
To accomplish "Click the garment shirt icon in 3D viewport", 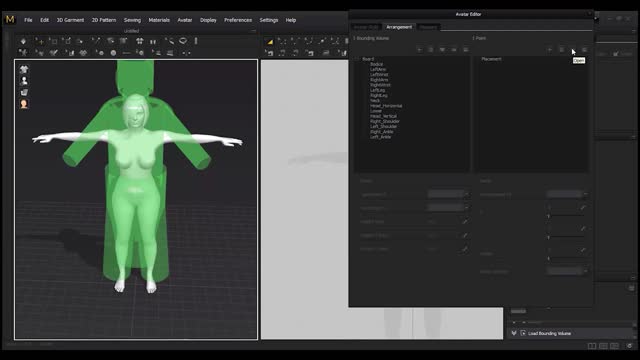I will click(24, 69).
